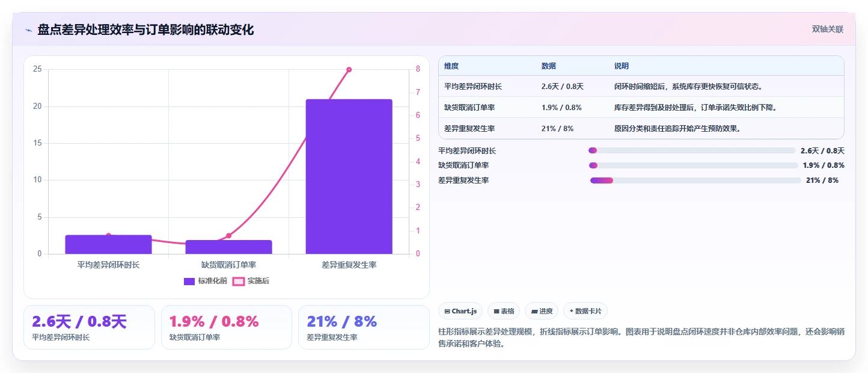
Task: Click the icon in 表格 tag
Action: pyautogui.click(x=497, y=312)
